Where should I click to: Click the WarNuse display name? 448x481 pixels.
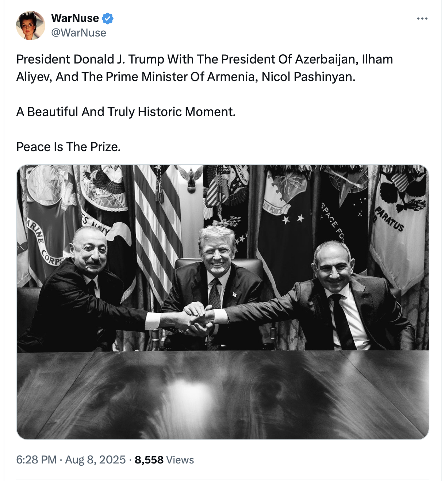(x=75, y=18)
